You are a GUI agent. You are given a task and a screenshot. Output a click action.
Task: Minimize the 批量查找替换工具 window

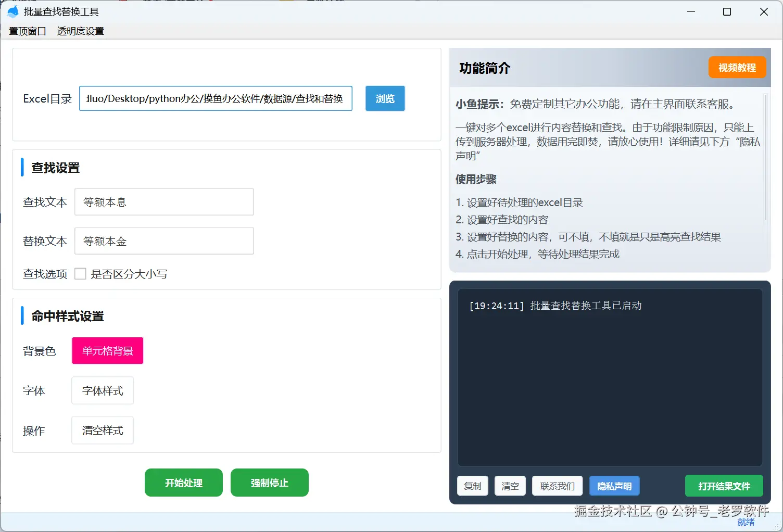point(691,11)
